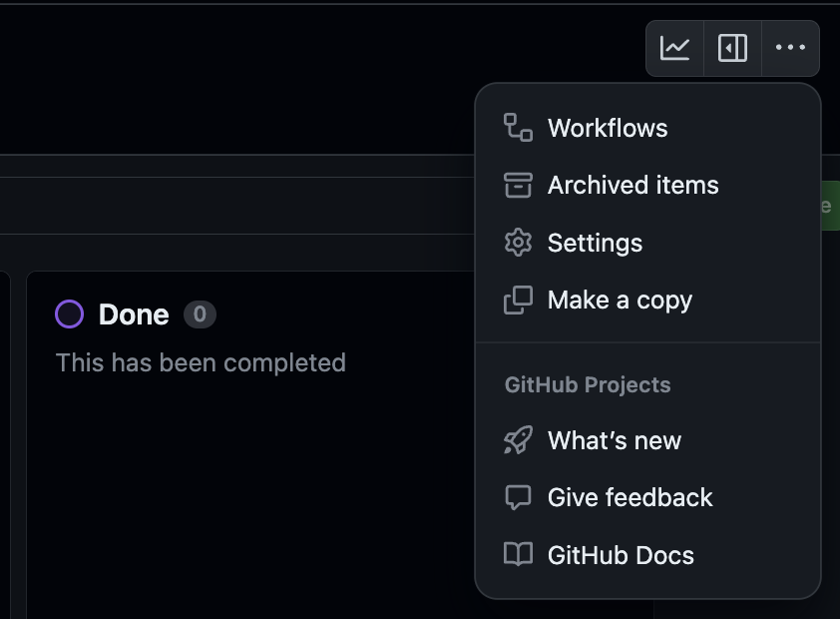Screen dimensions: 840x619
Task: Click the Settings gear icon
Action: tap(518, 243)
